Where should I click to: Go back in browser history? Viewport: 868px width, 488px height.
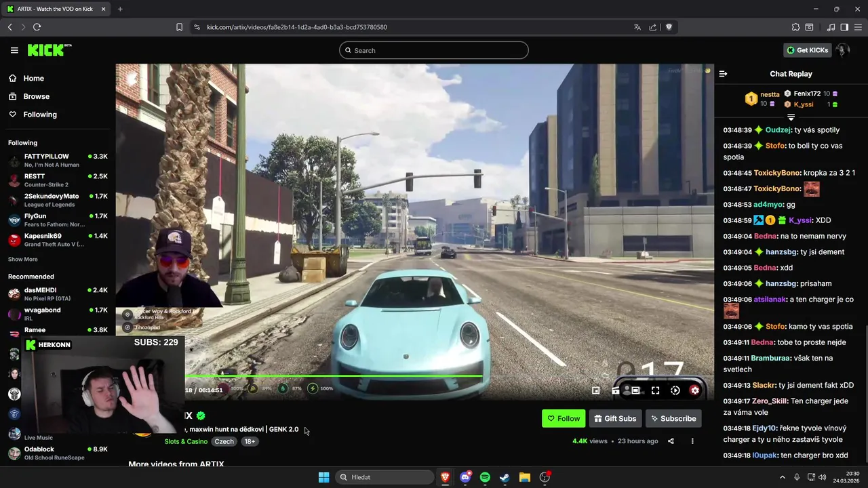coord(9,27)
